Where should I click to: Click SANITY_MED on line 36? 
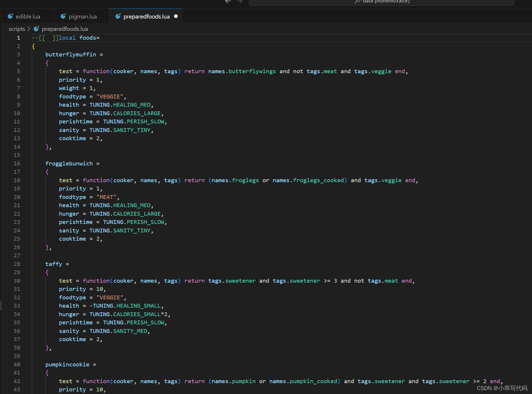pyautogui.click(x=130, y=331)
